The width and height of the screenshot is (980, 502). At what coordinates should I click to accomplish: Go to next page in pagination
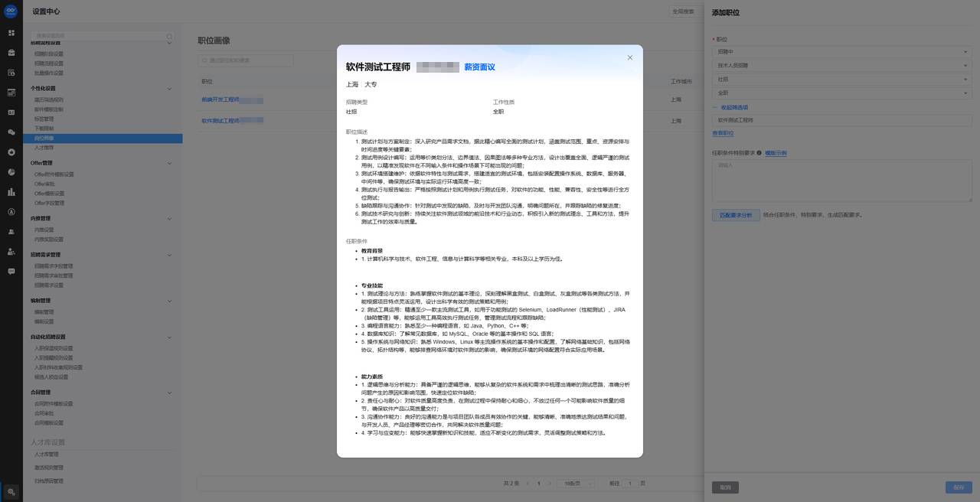coord(550,484)
